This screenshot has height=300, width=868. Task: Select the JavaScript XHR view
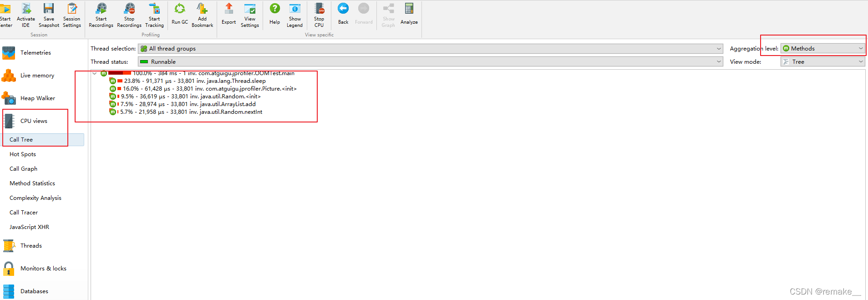(x=30, y=227)
